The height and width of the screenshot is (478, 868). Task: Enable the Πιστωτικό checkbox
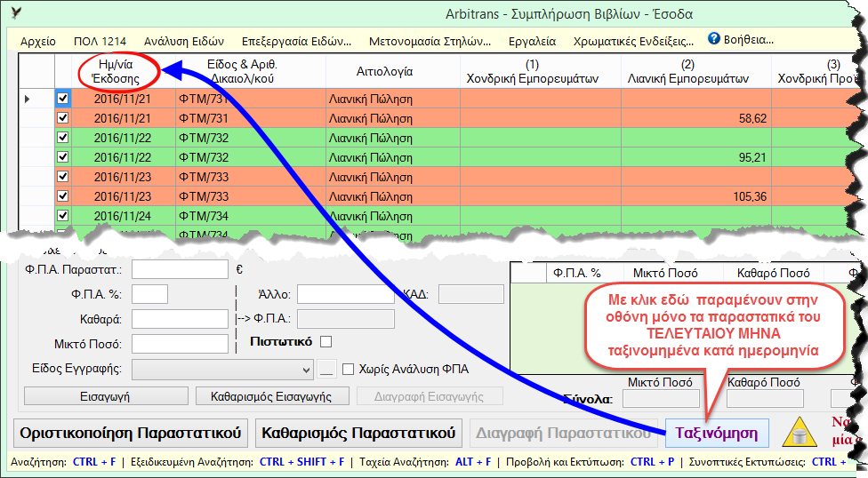[326, 342]
